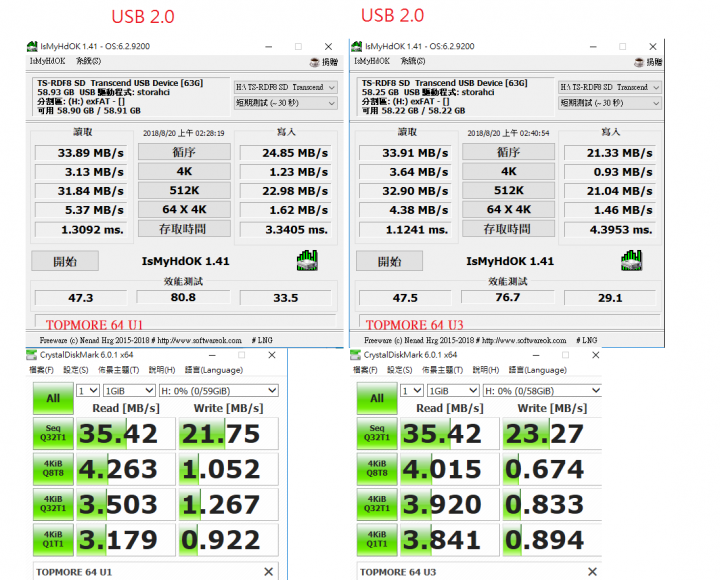The height and width of the screenshot is (580, 720).
Task: Open the H: 0% (0/58GiB) drive dropdown
Action: tap(542, 391)
